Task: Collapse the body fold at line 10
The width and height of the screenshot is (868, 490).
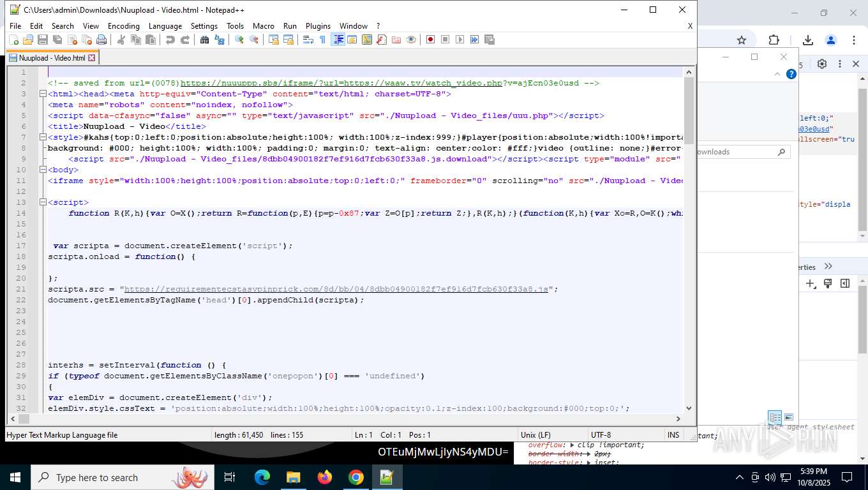Action: pyautogui.click(x=42, y=170)
